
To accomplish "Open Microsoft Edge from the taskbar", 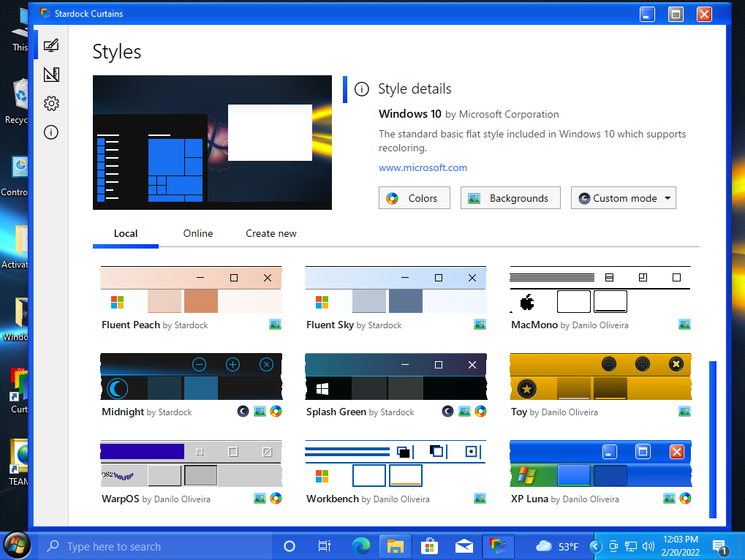I will coord(361,546).
